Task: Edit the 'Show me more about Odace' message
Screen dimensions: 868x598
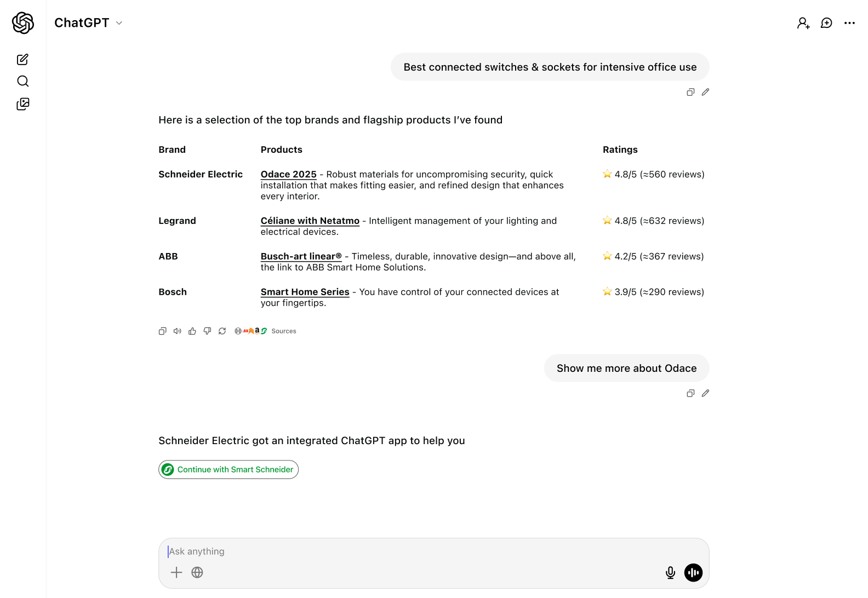Action: 705,393
